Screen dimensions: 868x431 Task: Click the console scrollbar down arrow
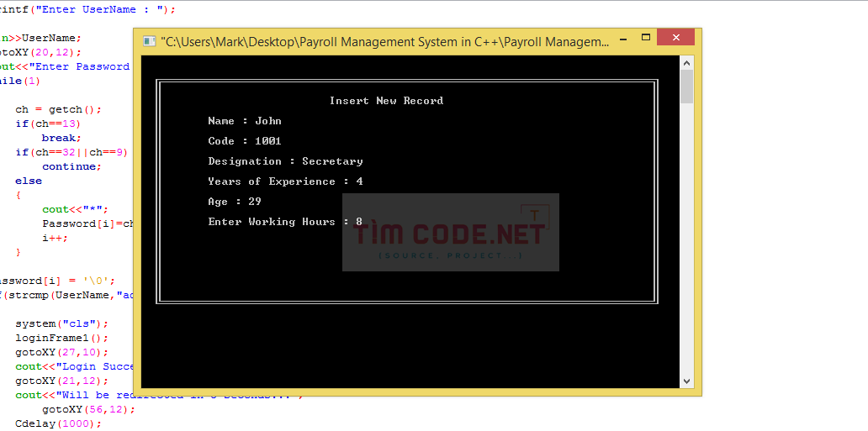(x=686, y=381)
